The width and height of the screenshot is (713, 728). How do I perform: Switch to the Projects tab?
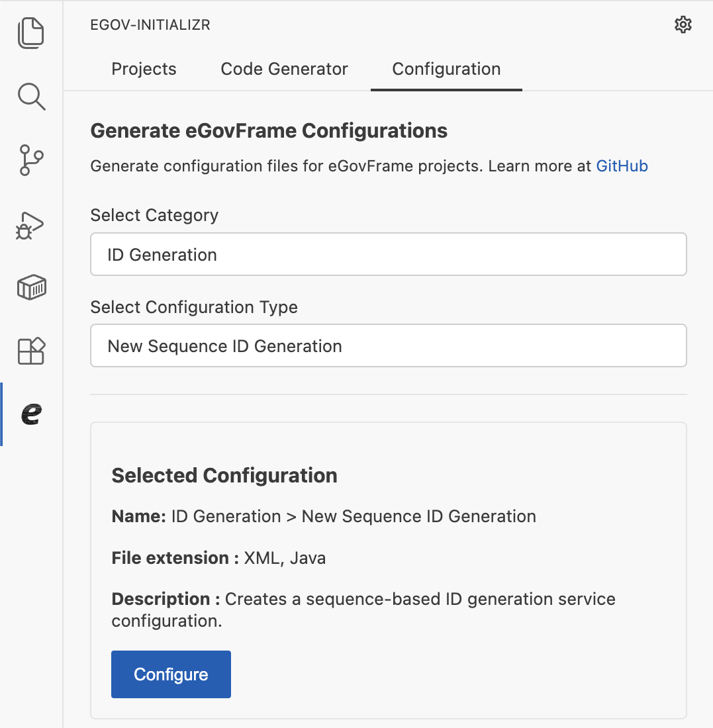(x=144, y=69)
